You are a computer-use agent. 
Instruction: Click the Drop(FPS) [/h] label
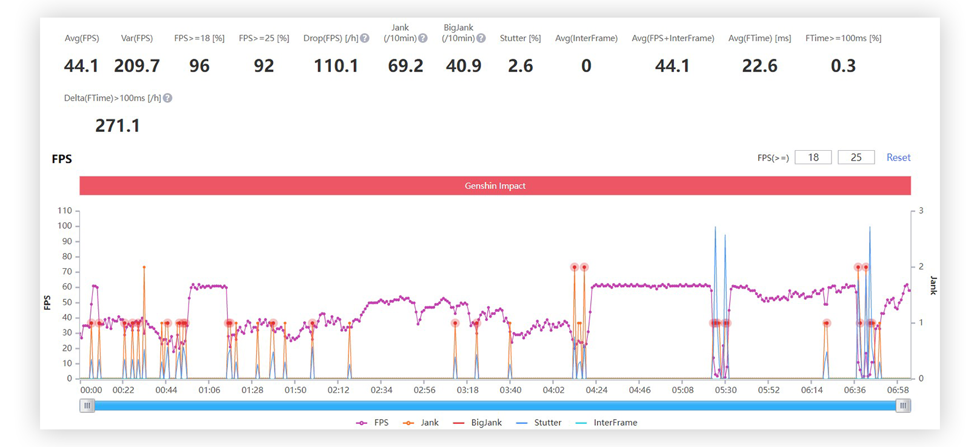click(x=331, y=38)
